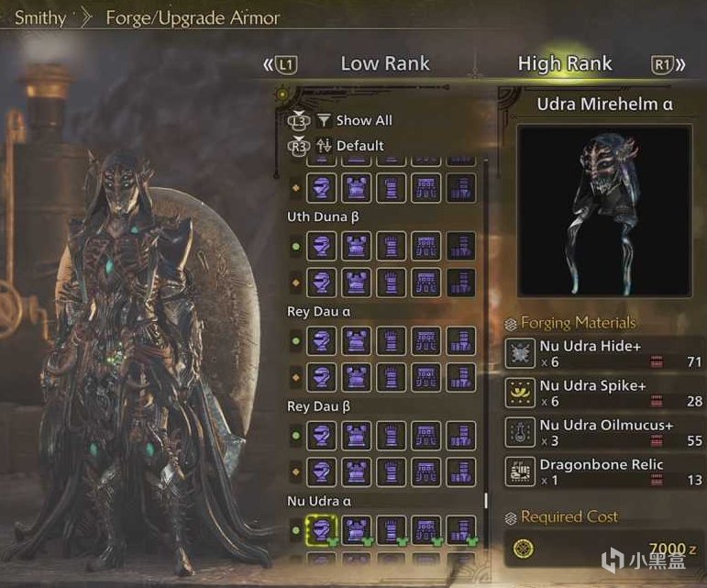Viewport: 707px width, 588px height.
Task: Select the Nu Udra α chest armor icon
Action: click(x=356, y=530)
